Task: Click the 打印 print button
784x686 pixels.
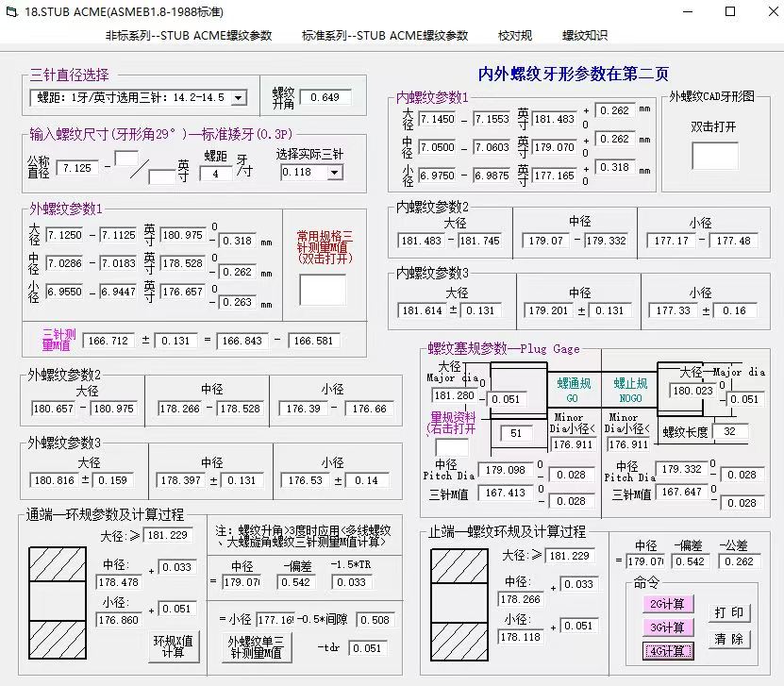Action: click(729, 612)
